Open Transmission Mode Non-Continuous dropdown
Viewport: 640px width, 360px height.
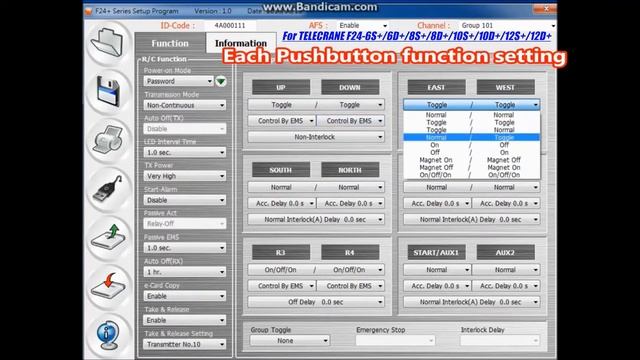185,105
